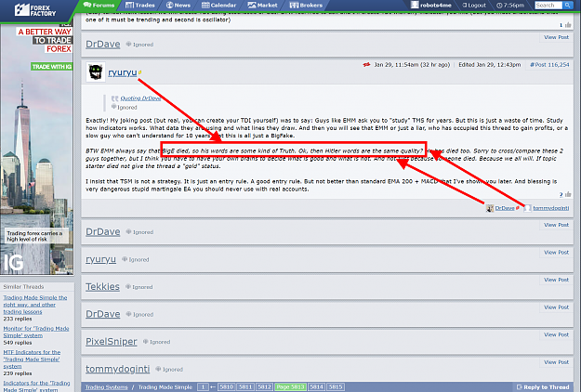Open ryuryu's profile from the post header username
Screen dimensions: 581x392
click(x=123, y=72)
